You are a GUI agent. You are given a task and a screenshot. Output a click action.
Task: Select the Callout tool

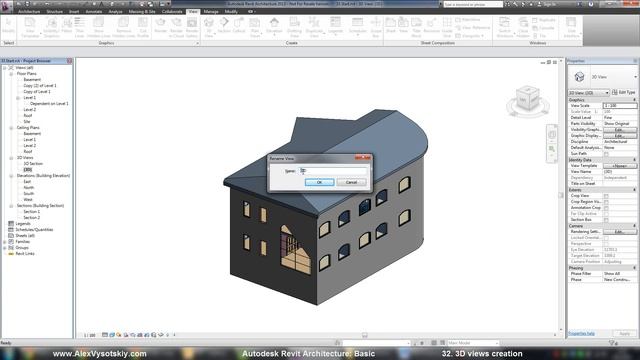[239, 25]
